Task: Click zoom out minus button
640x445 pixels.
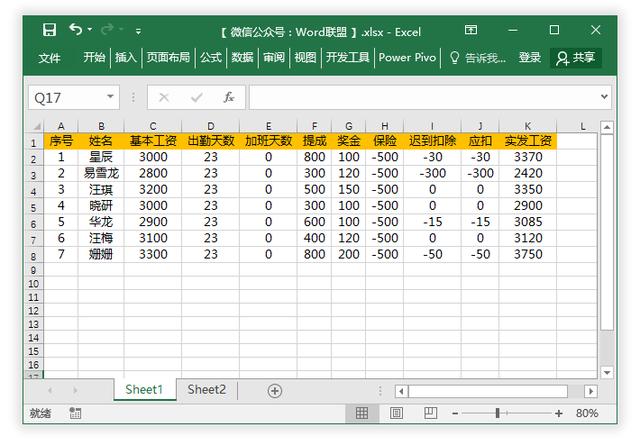Action: click(454, 413)
